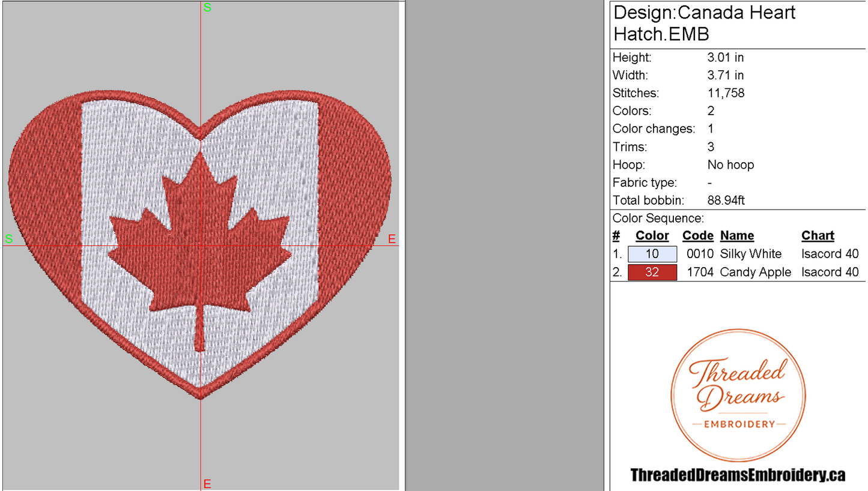868x491 pixels.
Task: Click the 'Trims:' label
Action: (630, 147)
